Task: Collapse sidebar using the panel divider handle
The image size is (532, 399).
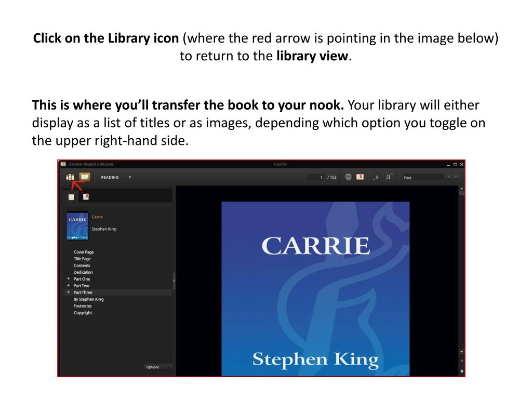Action: 174,281
